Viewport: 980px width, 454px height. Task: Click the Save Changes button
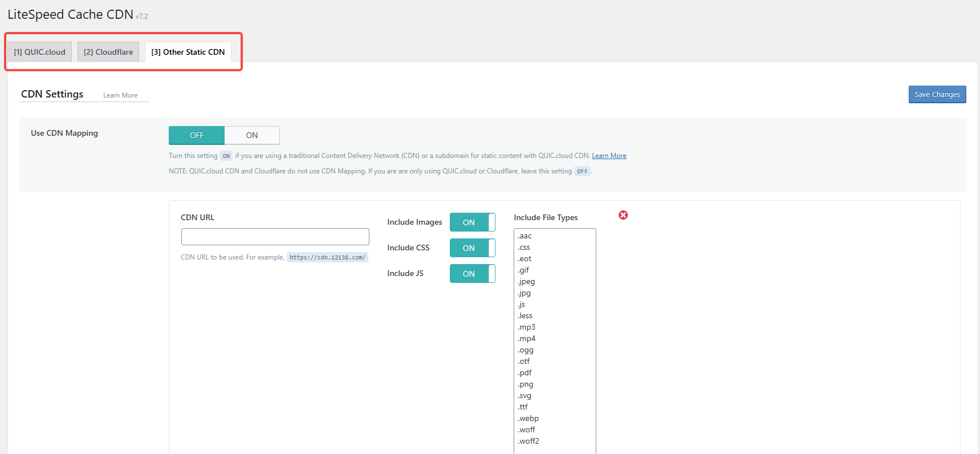click(x=937, y=95)
